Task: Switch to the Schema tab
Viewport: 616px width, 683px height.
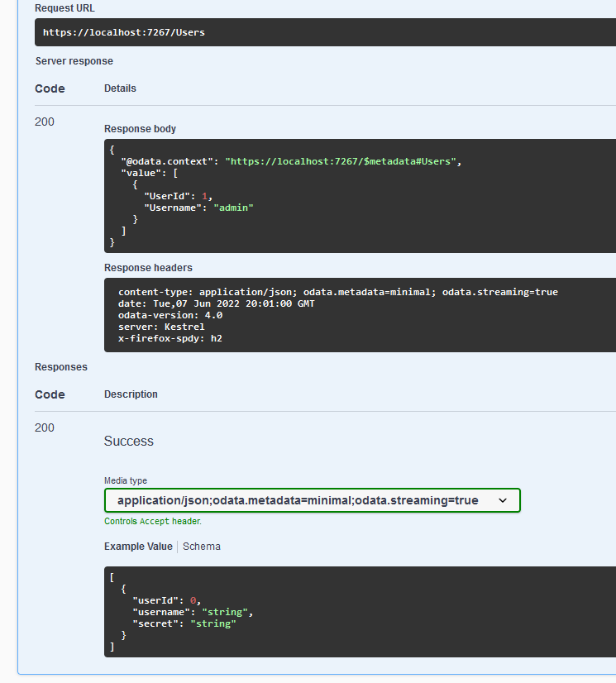Action: (202, 546)
